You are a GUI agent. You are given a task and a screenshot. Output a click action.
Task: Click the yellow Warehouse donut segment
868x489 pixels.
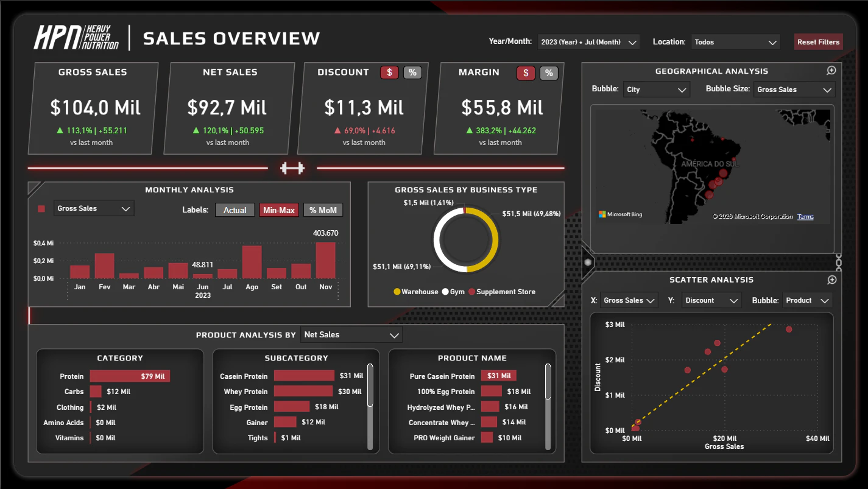coord(494,239)
